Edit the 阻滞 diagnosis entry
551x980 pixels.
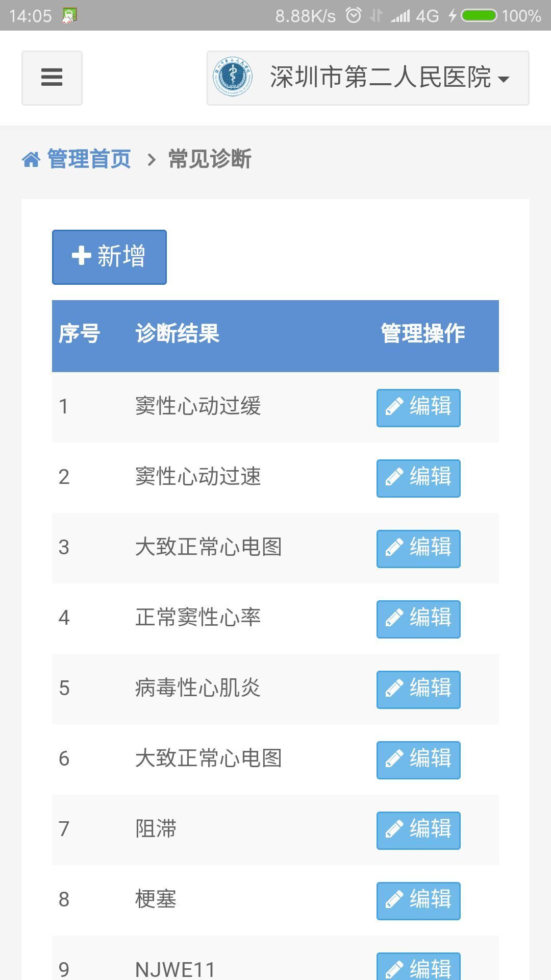tap(418, 830)
